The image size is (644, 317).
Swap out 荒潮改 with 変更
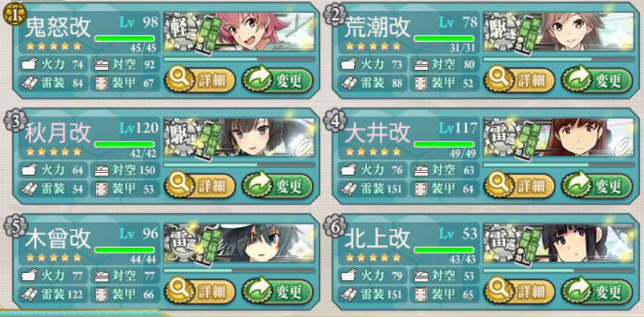(x=596, y=79)
